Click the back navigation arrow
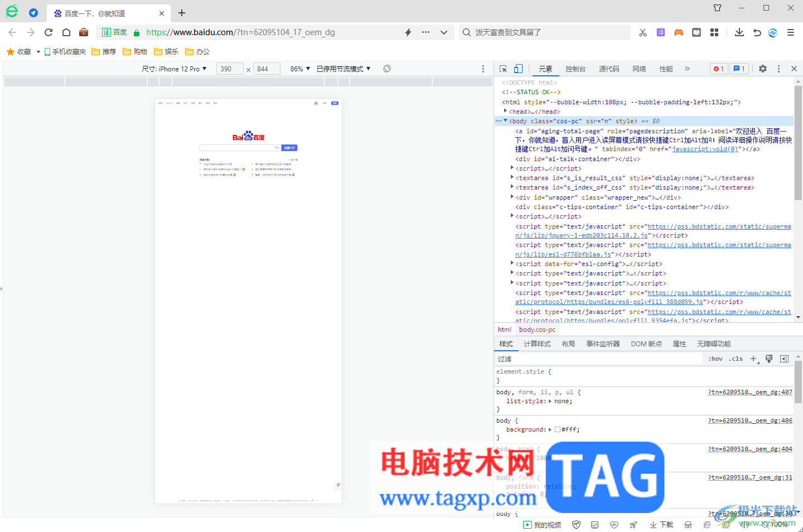The width and height of the screenshot is (803, 532). tap(13, 32)
